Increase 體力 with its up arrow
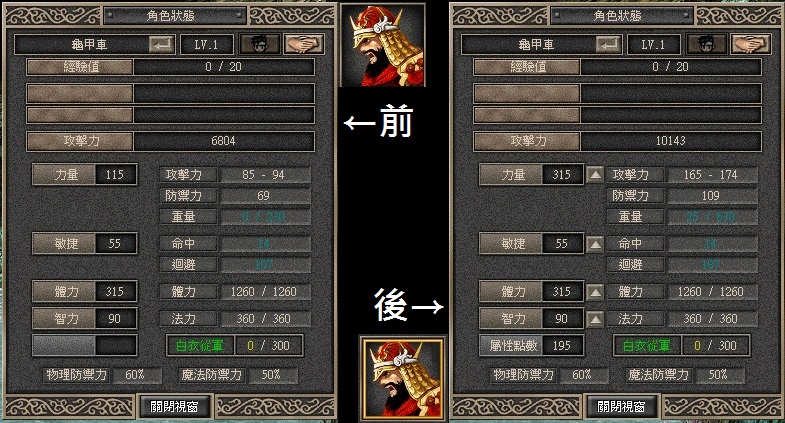The width and height of the screenshot is (785, 423). (595, 291)
